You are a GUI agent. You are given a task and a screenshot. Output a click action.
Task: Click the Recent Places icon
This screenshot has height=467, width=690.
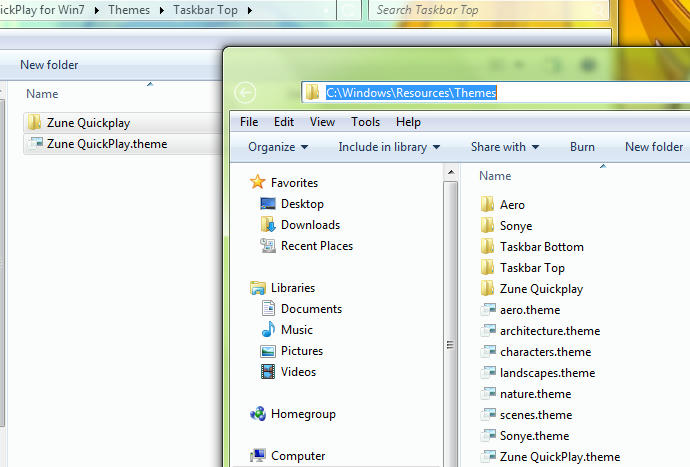coord(268,246)
